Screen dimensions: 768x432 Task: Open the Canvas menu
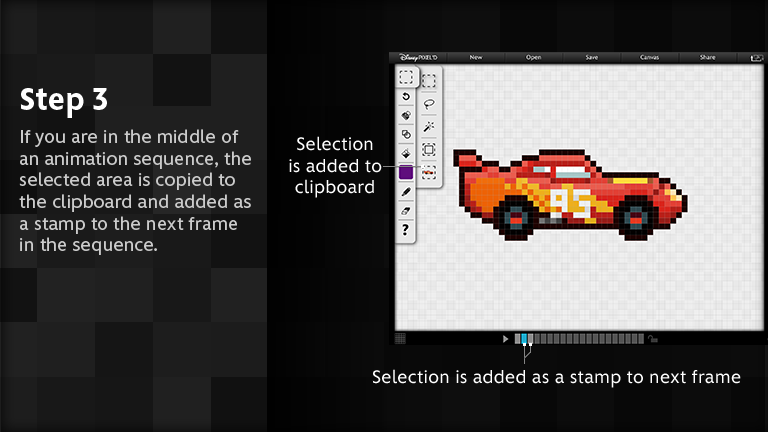pos(649,57)
